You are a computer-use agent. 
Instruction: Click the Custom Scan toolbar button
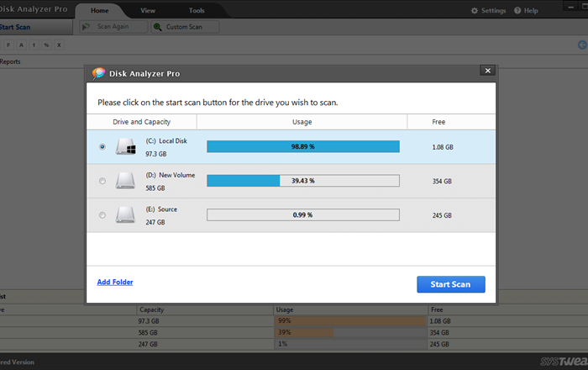pyautogui.click(x=185, y=27)
